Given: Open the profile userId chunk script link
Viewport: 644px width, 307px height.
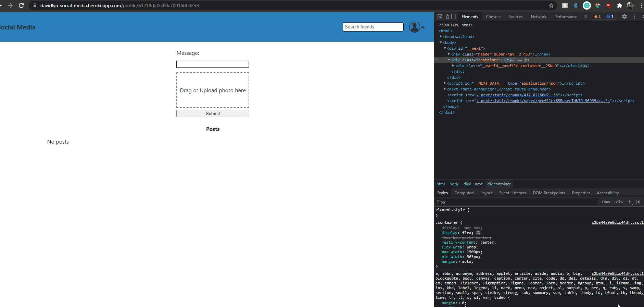Looking at the screenshot, I should pyautogui.click(x=543, y=101).
